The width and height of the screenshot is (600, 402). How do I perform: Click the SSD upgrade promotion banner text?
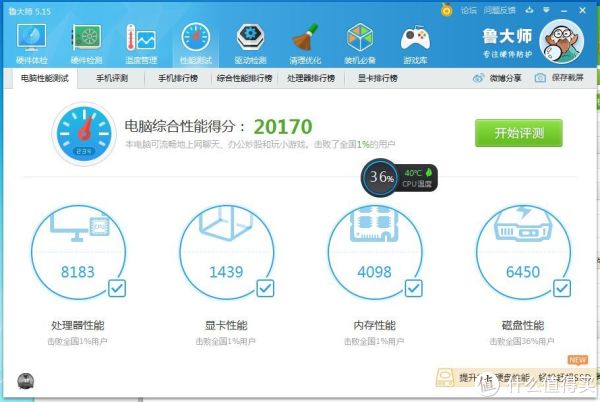526,378
